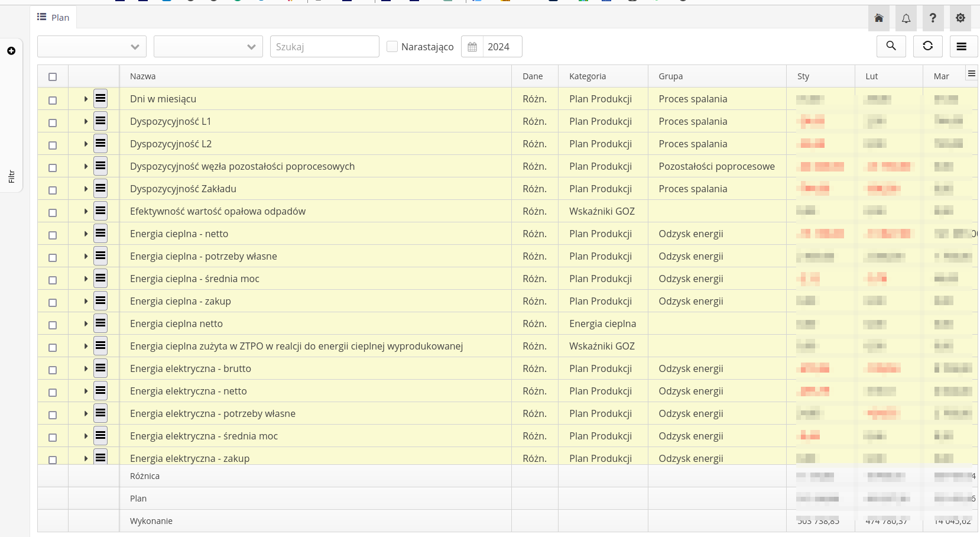980x537 pixels.
Task: Open the second filter dropdown
Action: pyautogui.click(x=208, y=47)
